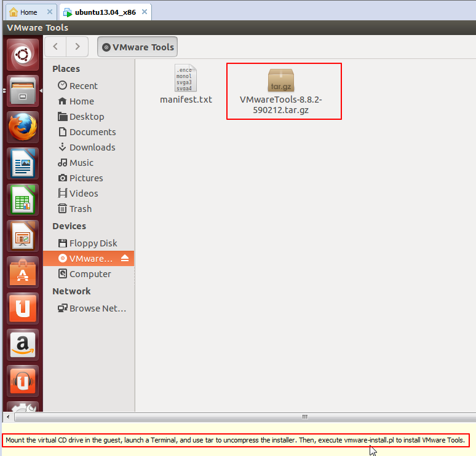The height and width of the screenshot is (456, 476).
Task: Open the Ubuntu One launcher icon
Action: tap(23, 309)
